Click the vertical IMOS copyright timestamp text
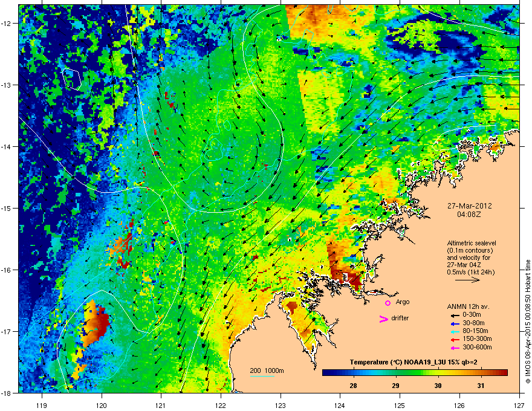 528,322
